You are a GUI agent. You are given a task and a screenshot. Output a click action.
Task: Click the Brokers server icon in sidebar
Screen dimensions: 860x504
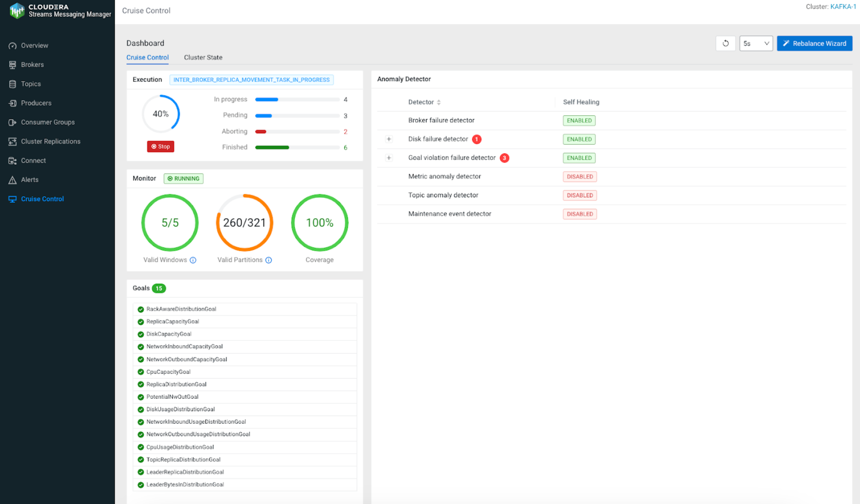pyautogui.click(x=13, y=65)
